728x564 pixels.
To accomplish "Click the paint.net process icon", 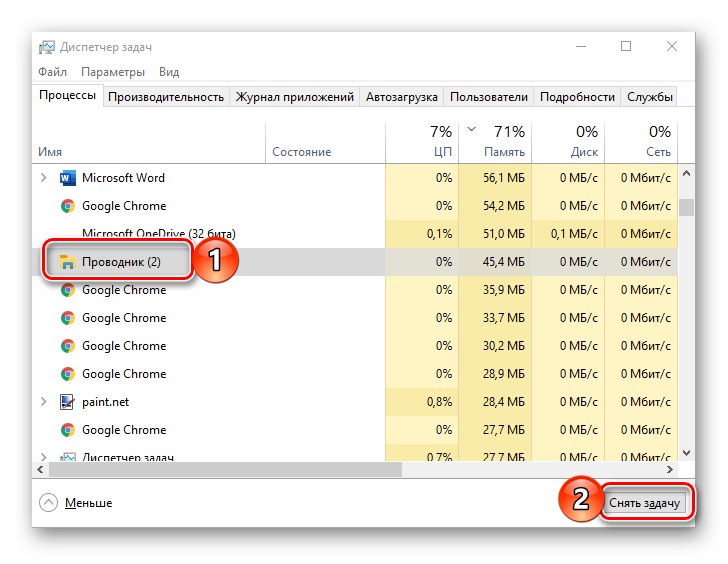I will 68,402.
